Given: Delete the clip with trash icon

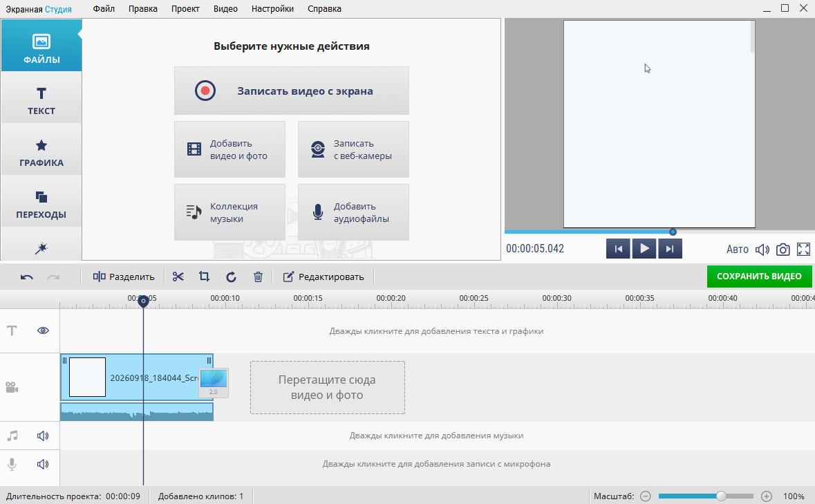Looking at the screenshot, I should pos(258,277).
